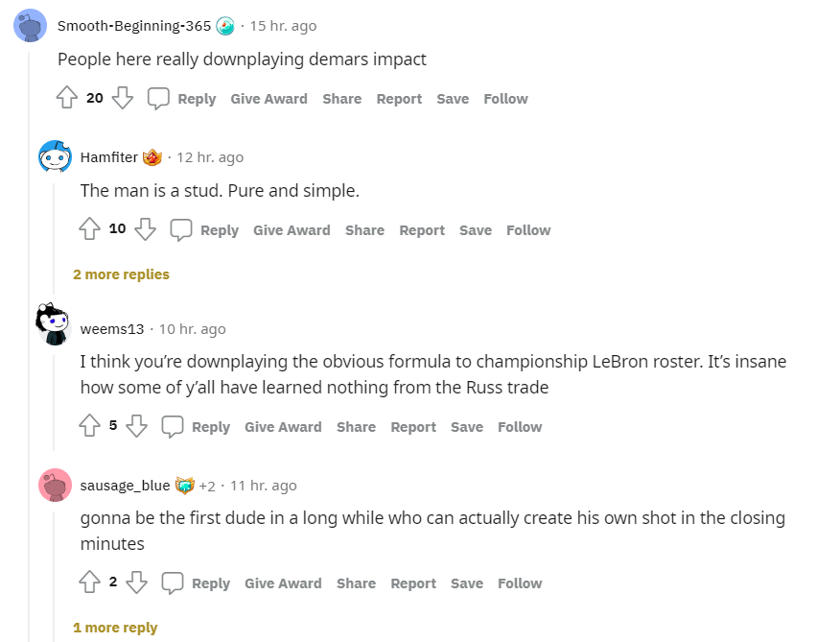The width and height of the screenshot is (840, 642).
Task: Downvote Hamfiter's comment
Action: [146, 229]
